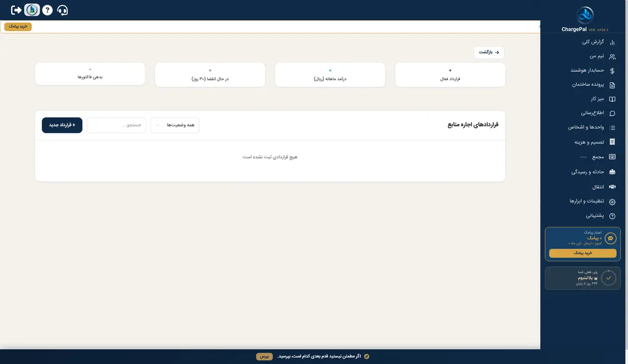
Task: Select the بدهی فاکتورها card
Action: 90,75
